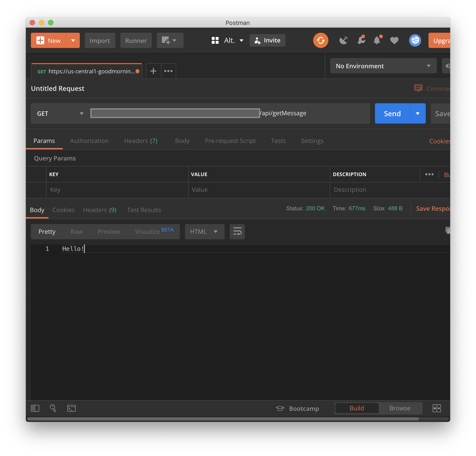Open the GET method dropdown
The height and width of the screenshot is (456, 476).
[x=60, y=113]
